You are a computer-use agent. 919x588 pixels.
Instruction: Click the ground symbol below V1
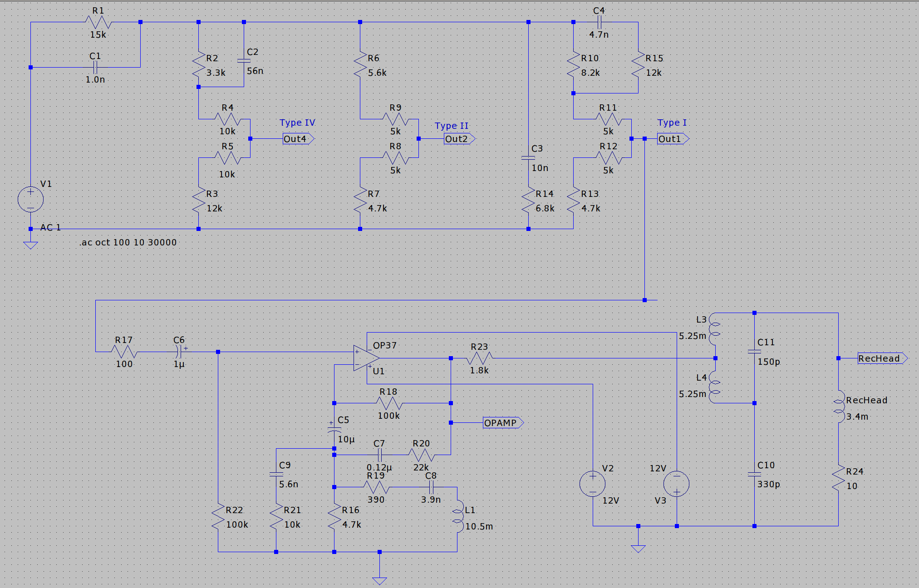(x=30, y=245)
